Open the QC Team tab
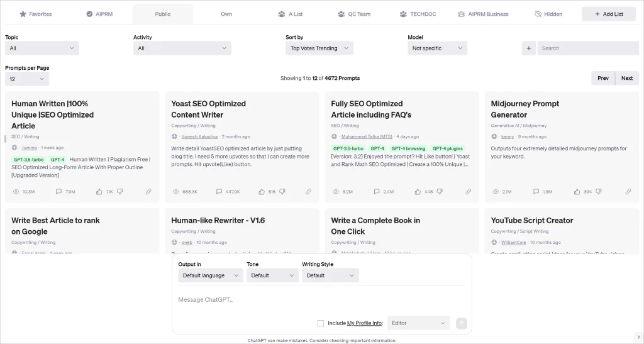This screenshot has height=344, width=644. 354,14
